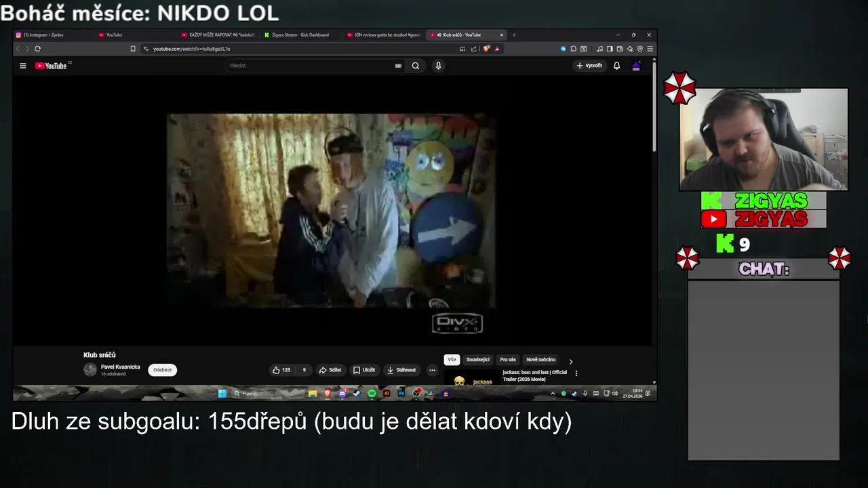
Task: Open options menu for jackass trailer suggestion
Action: tap(576, 373)
